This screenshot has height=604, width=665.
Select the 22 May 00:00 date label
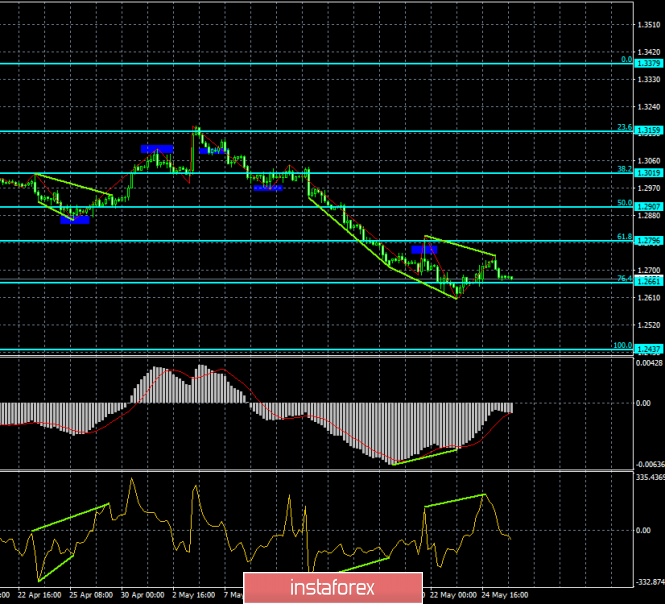(x=453, y=595)
